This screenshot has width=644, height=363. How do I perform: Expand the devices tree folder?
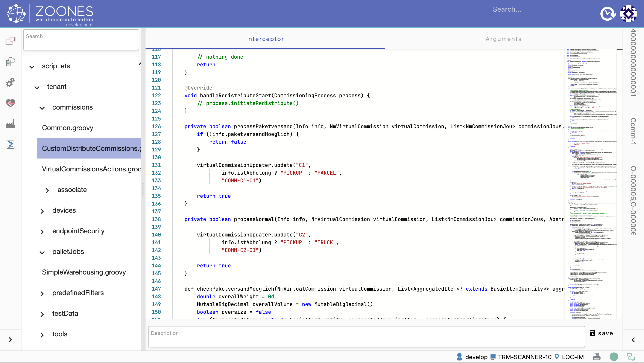click(42, 211)
